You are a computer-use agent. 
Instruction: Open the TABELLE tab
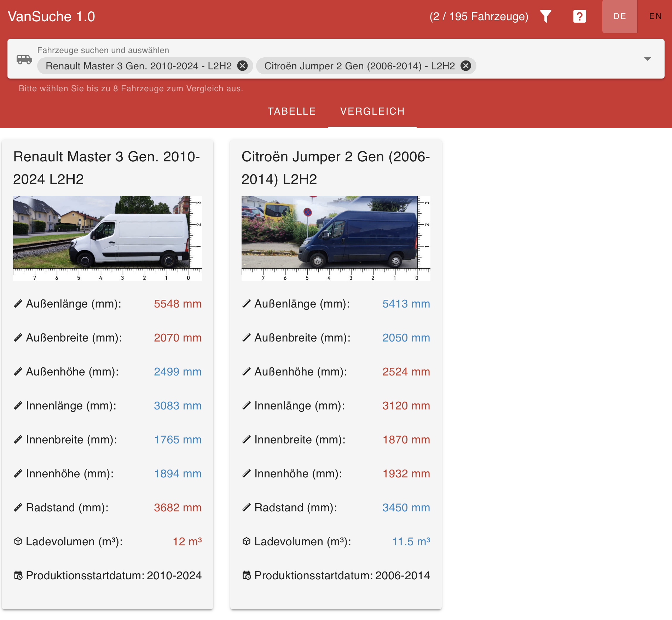coord(291,111)
